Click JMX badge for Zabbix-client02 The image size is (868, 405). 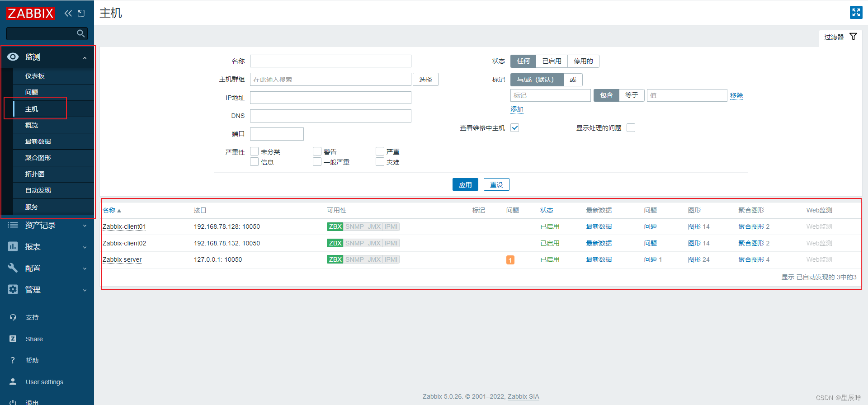[x=374, y=243]
